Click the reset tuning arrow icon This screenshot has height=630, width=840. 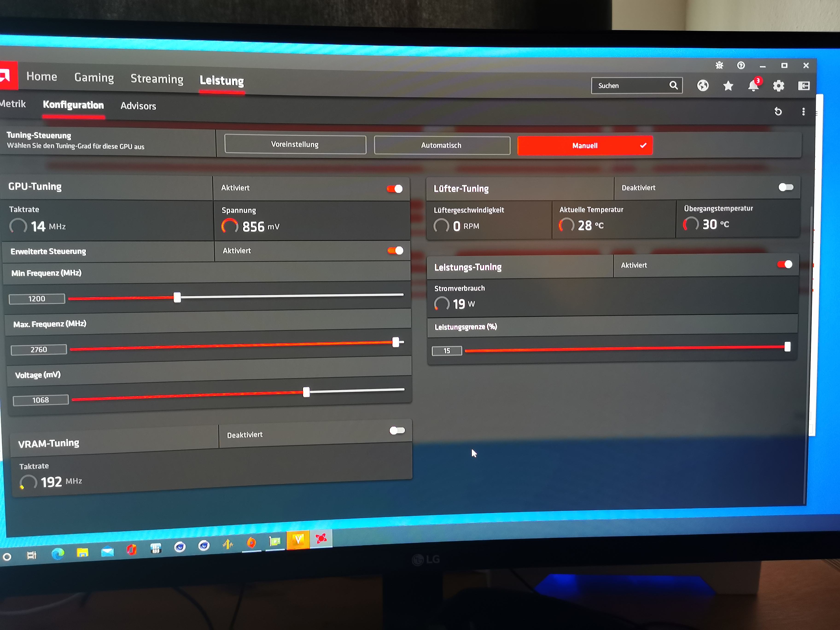pyautogui.click(x=778, y=111)
